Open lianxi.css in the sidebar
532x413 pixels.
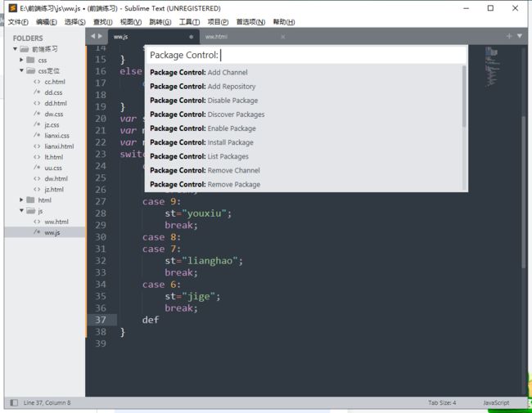pos(56,136)
